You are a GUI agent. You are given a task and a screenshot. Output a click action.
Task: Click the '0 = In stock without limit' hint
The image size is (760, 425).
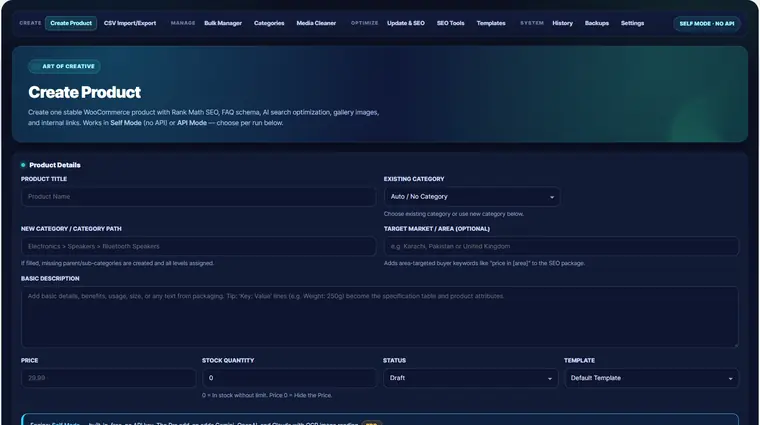267,395
